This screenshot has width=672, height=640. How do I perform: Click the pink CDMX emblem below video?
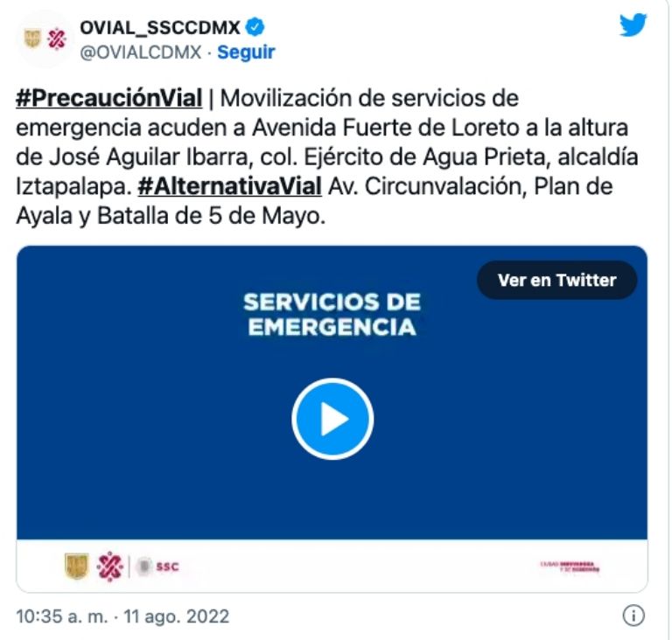click(110, 567)
